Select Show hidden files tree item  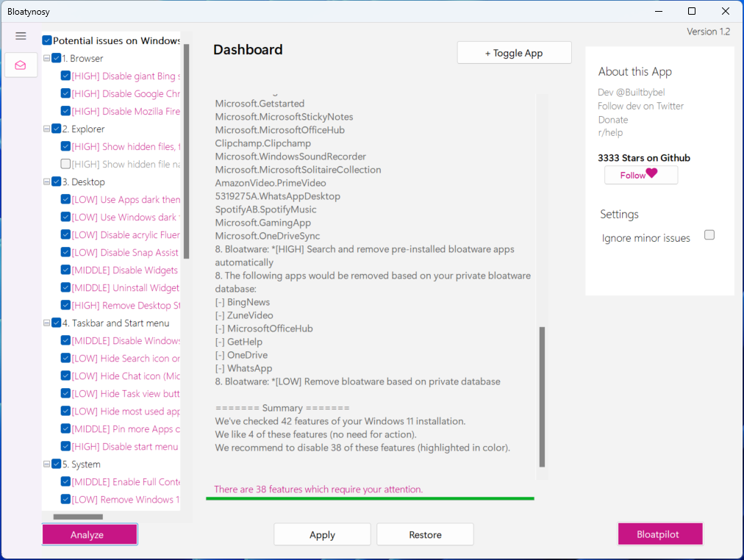tap(126, 146)
